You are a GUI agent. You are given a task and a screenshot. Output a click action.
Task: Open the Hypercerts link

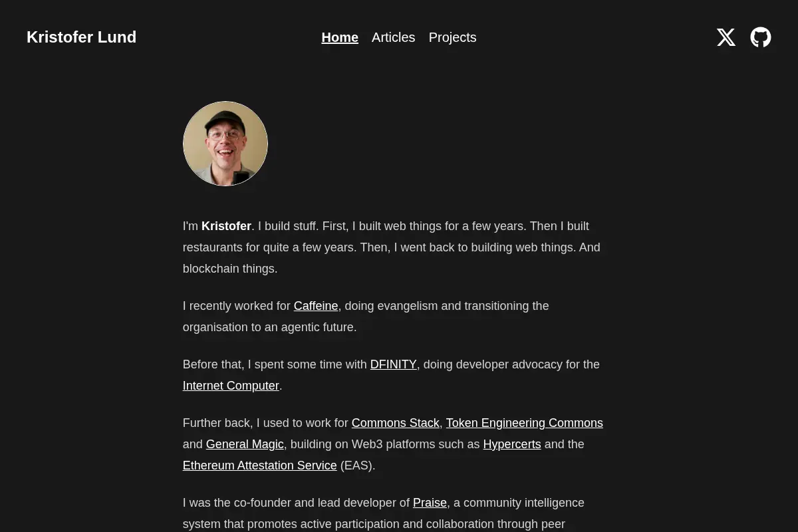pyautogui.click(x=512, y=444)
